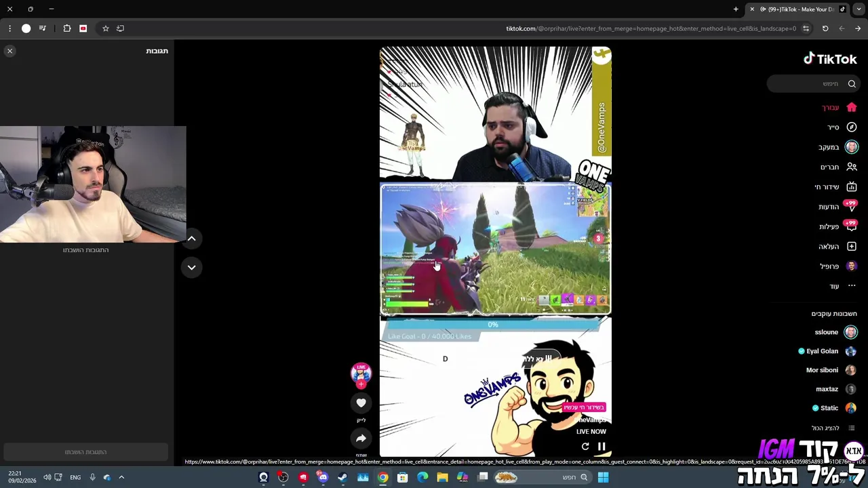Viewport: 868px width, 488px height.
Task: Open the browser three-dots menu
Action: pyautogui.click(x=9, y=28)
